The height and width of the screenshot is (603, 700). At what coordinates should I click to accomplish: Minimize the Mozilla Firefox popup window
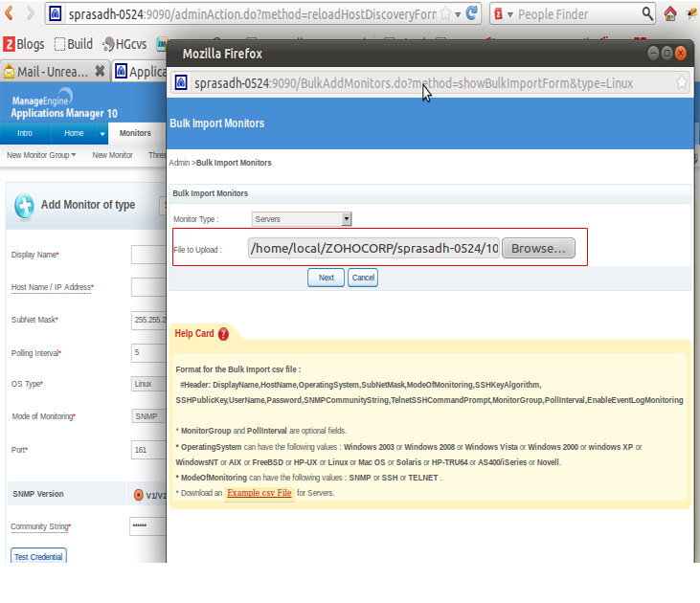[x=653, y=54]
